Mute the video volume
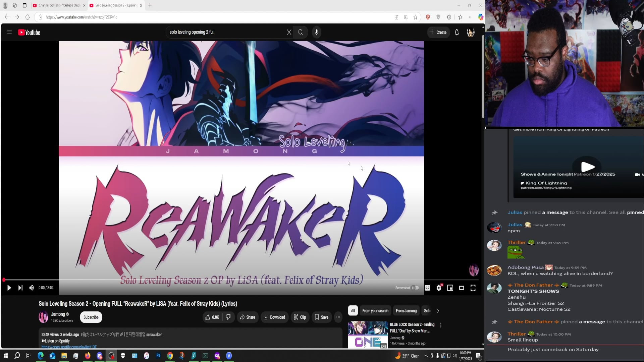The height and width of the screenshot is (362, 644). pyautogui.click(x=32, y=288)
